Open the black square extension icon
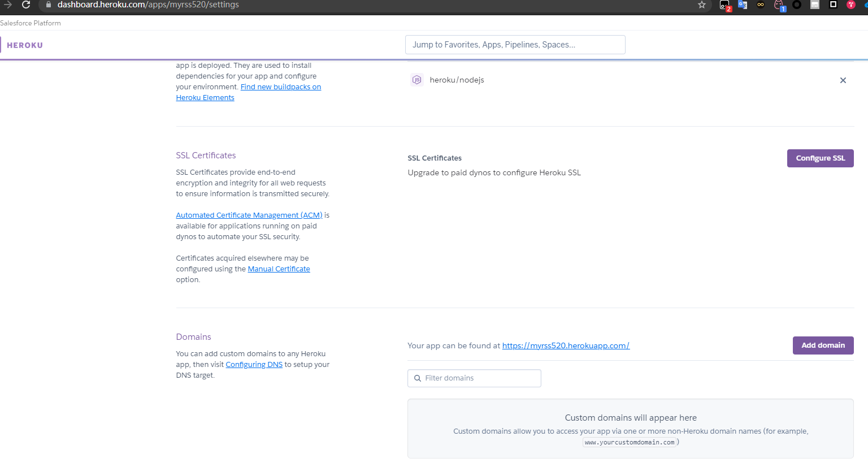Viewport: 868px width, 471px height. [833, 5]
